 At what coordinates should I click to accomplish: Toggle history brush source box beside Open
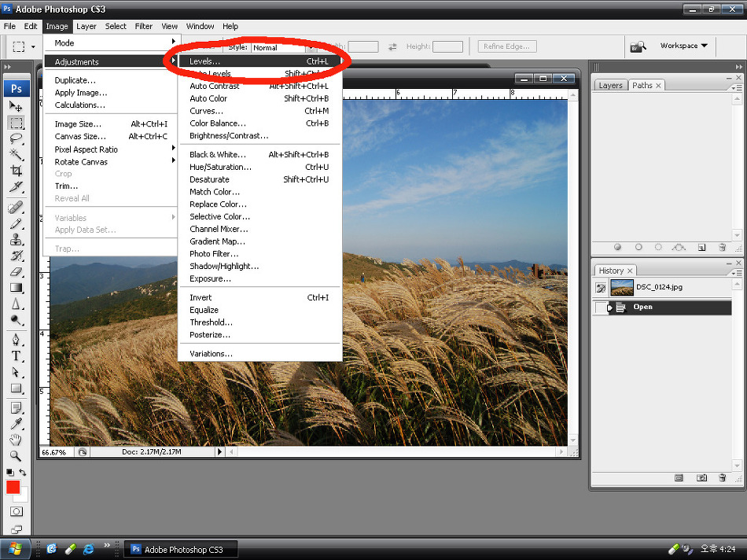(601, 308)
